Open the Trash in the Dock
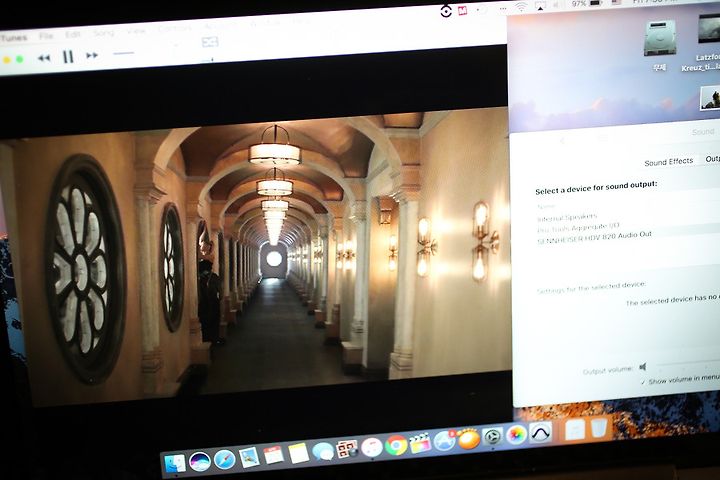720x480 pixels. 599,429
